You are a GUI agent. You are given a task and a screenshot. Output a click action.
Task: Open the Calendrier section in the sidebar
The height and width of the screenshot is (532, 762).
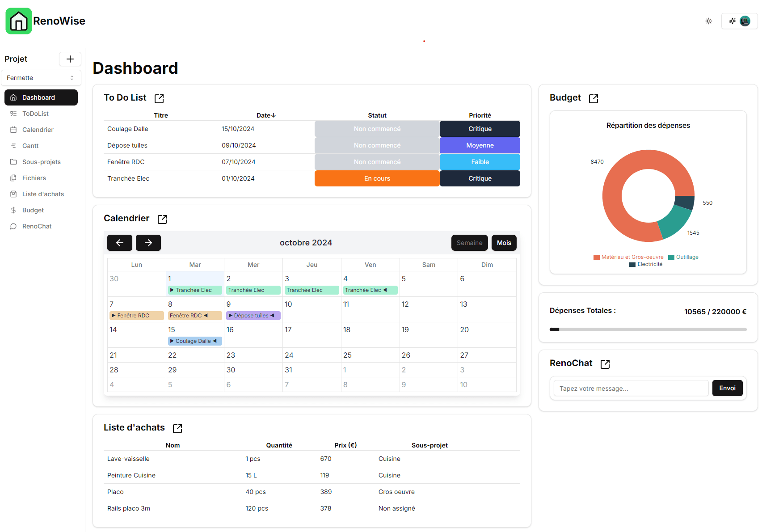[x=38, y=129]
